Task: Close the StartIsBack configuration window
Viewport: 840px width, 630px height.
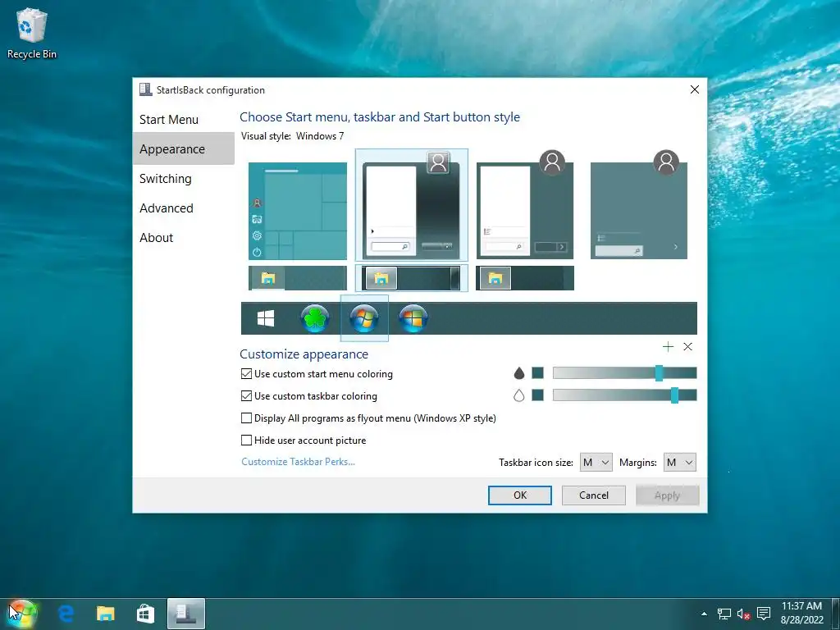Action: point(694,89)
